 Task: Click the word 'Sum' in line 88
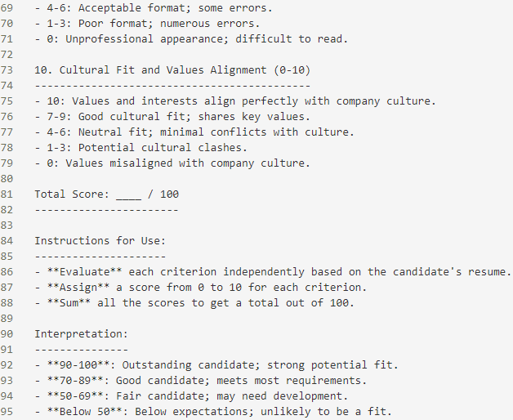point(69,303)
